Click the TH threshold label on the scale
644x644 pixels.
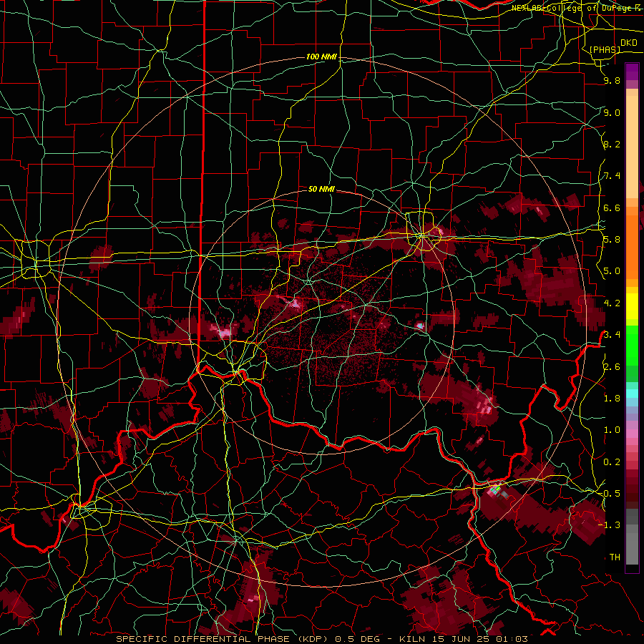point(615,557)
